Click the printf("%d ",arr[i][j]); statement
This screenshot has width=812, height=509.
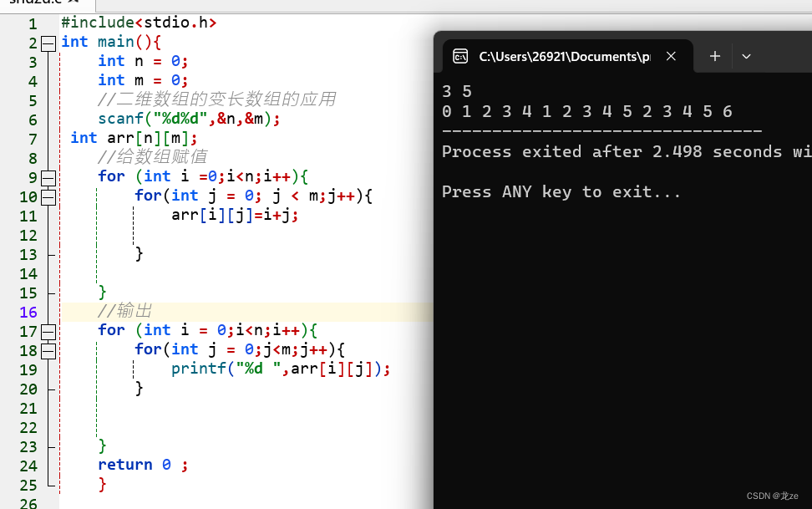click(281, 369)
